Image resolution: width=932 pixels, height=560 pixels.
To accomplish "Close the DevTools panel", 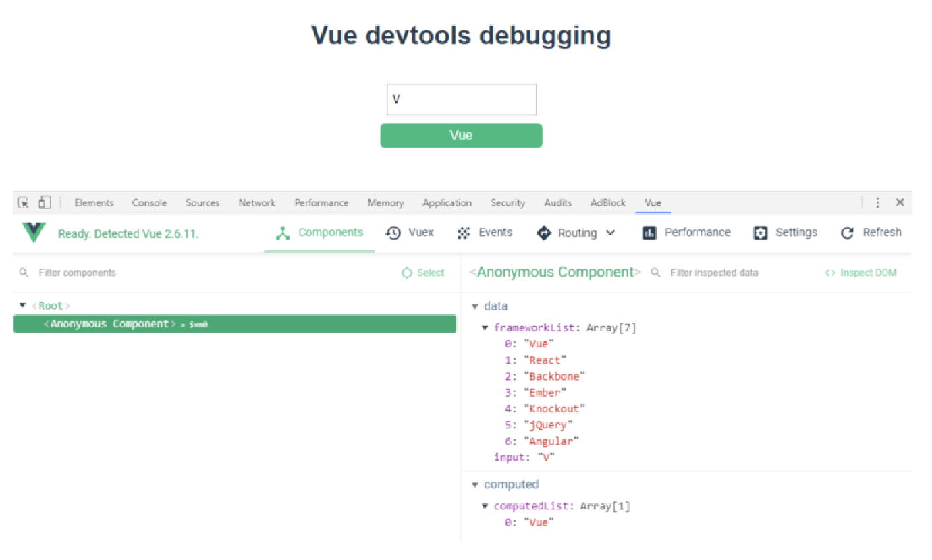I will tap(900, 202).
